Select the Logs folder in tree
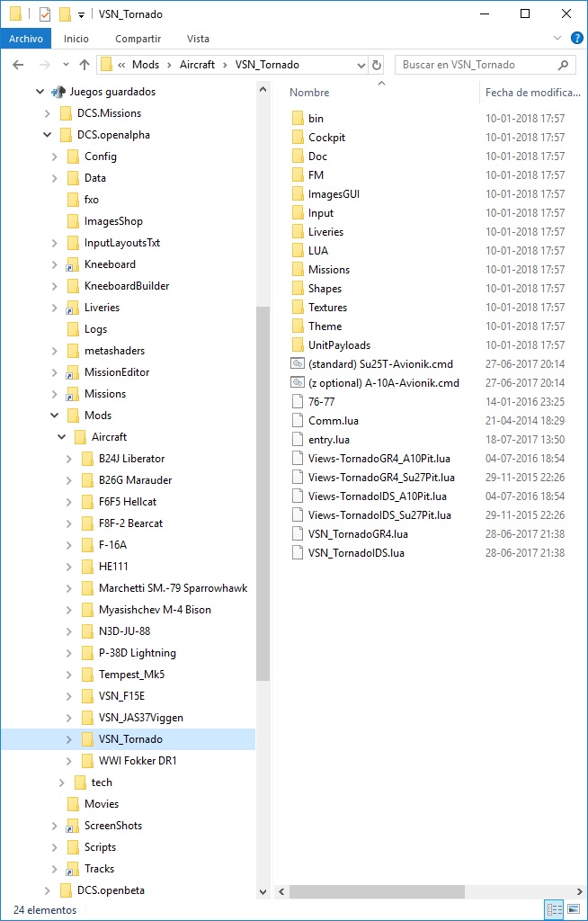 point(95,329)
